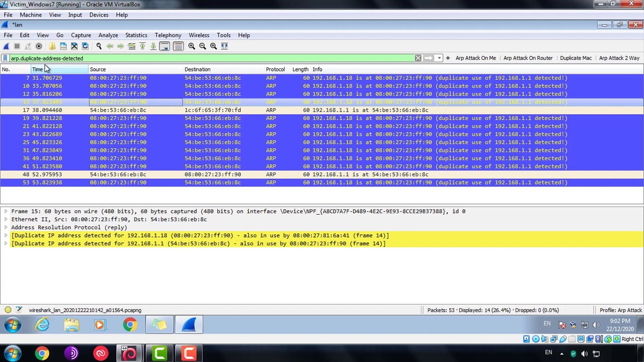Click the arp.duplicate-address-detected filter field

(211, 58)
